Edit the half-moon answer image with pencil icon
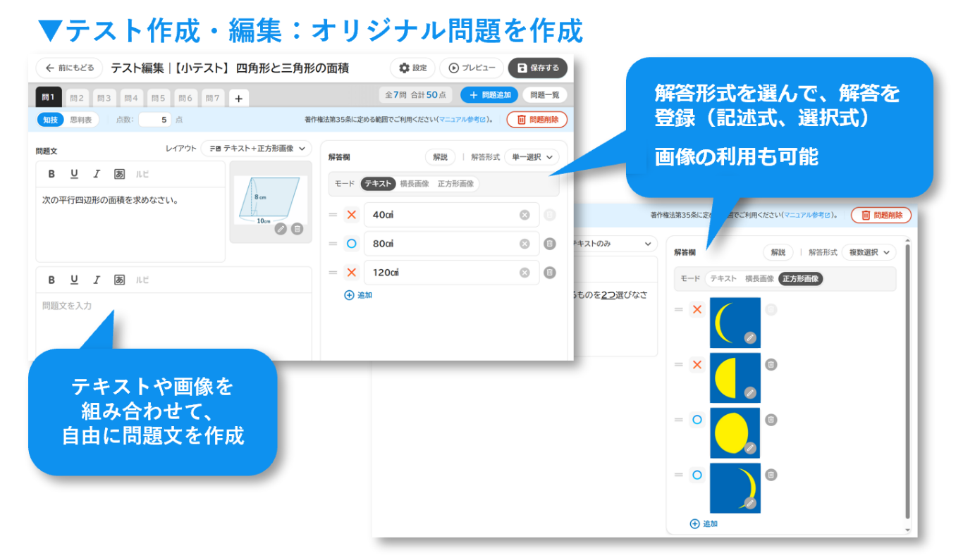 coord(750,392)
